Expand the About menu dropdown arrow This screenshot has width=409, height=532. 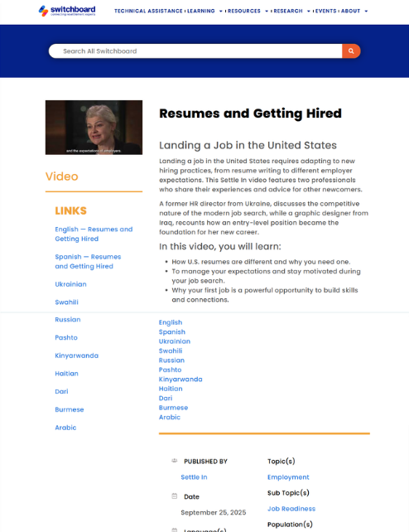click(366, 12)
